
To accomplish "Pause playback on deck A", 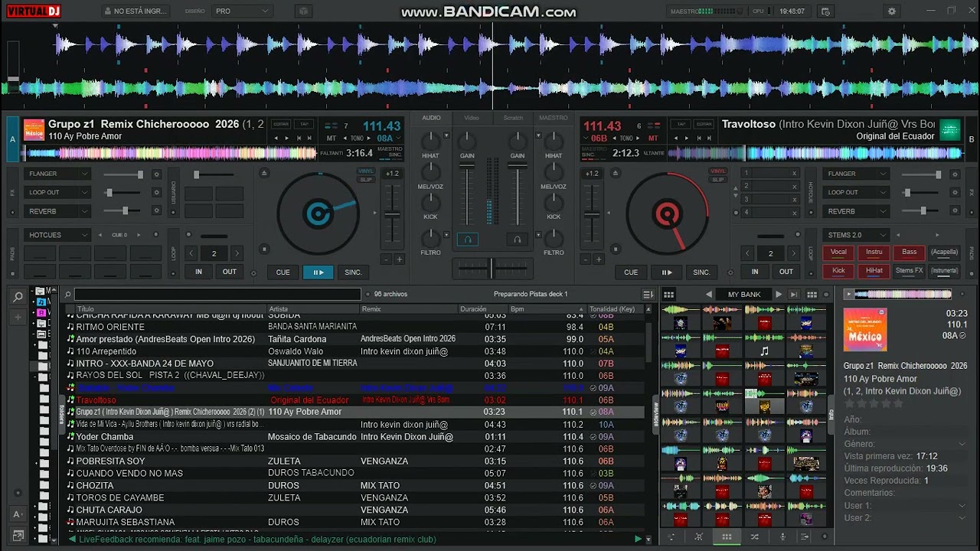I will coord(318,272).
